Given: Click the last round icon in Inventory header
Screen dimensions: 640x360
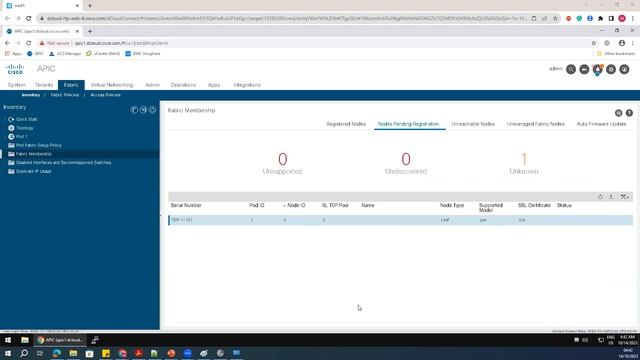Looking at the screenshot, I should click(152, 109).
